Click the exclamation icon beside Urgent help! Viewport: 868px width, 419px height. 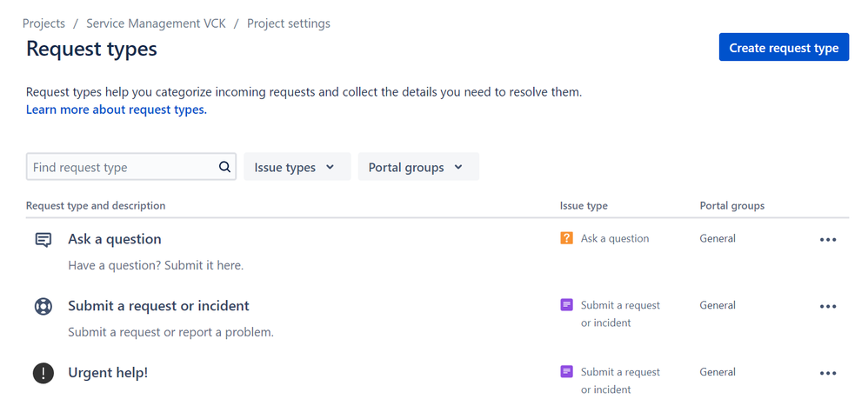click(x=43, y=373)
